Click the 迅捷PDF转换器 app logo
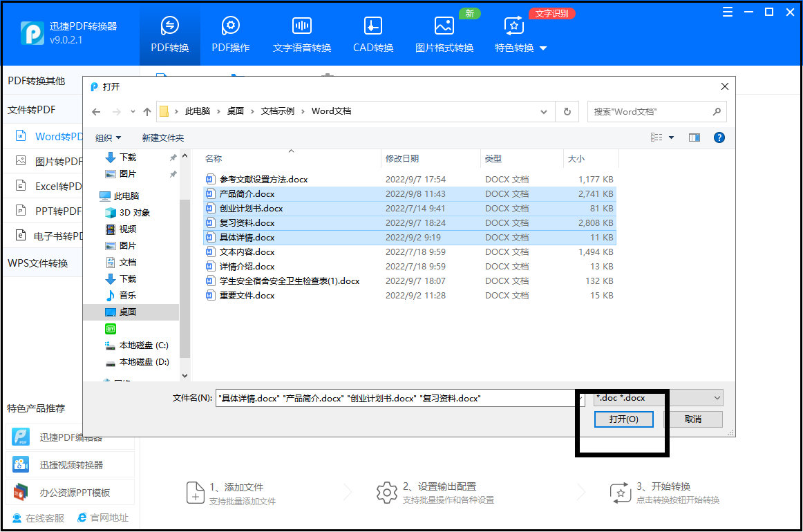The width and height of the screenshot is (803, 532). point(32,32)
